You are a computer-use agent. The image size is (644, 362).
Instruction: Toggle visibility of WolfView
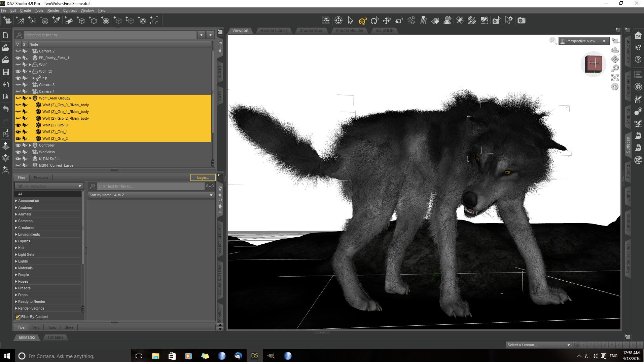point(18,152)
